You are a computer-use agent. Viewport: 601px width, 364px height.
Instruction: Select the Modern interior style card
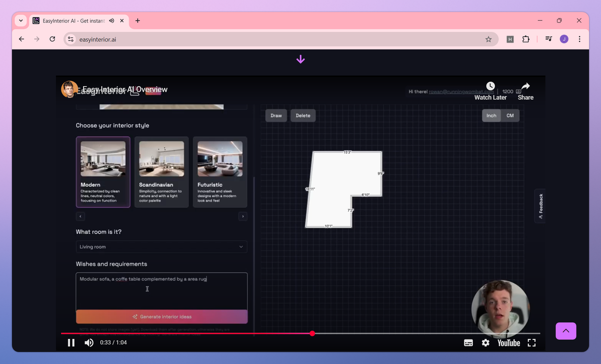[x=103, y=172]
